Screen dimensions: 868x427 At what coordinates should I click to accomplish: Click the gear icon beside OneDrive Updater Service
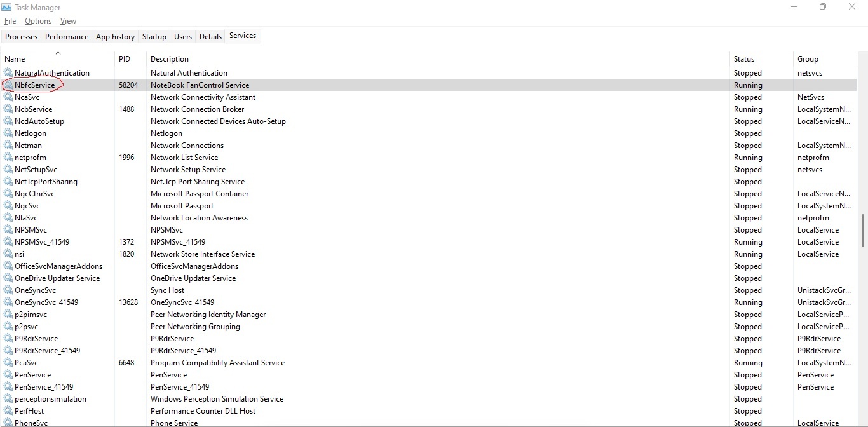point(8,278)
